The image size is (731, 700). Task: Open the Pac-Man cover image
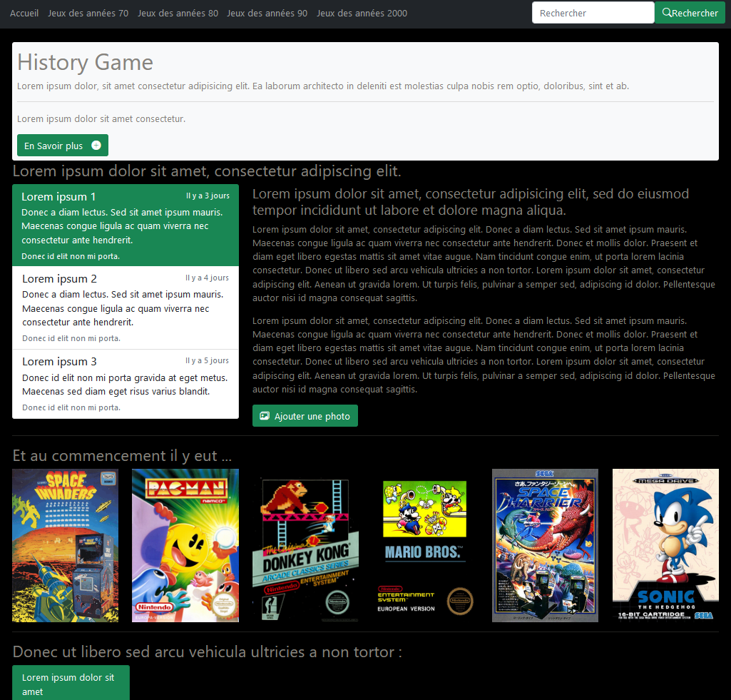tap(185, 546)
